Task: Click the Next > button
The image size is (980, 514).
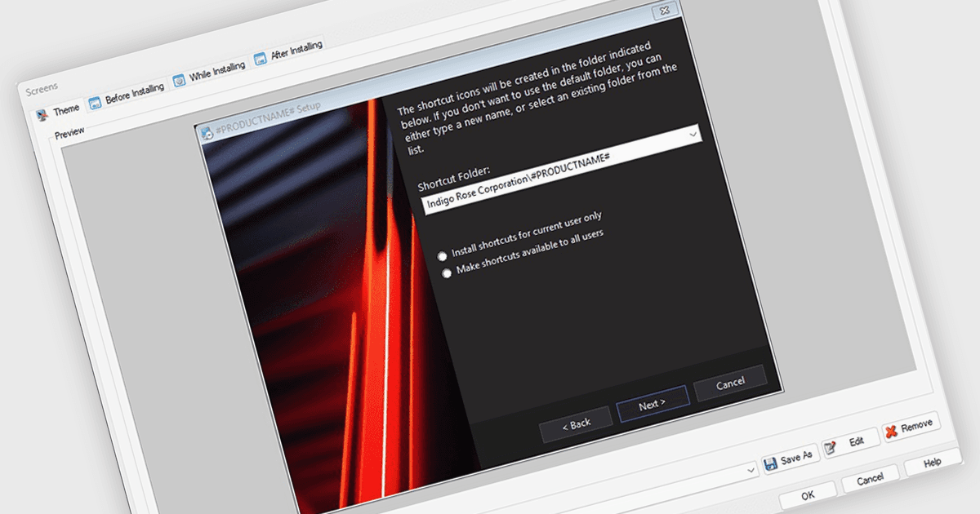Action: 652,403
